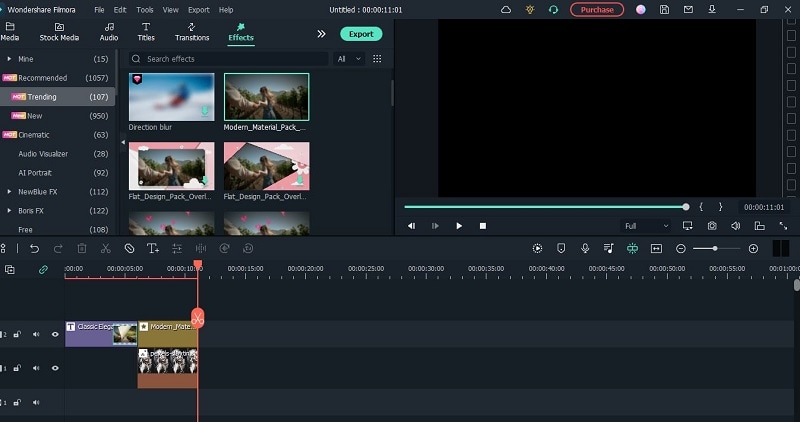Switch to the Audio tab
The width and height of the screenshot is (800, 422).
tap(109, 32)
